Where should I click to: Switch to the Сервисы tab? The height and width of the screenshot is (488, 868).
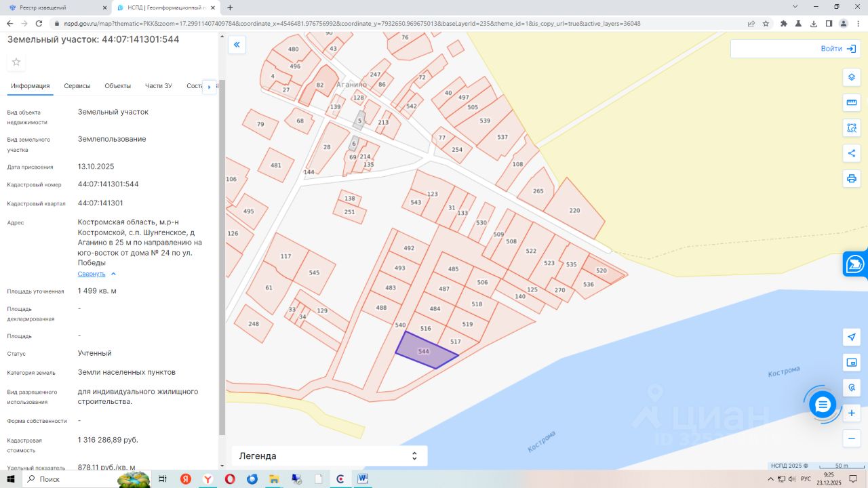pos(77,86)
